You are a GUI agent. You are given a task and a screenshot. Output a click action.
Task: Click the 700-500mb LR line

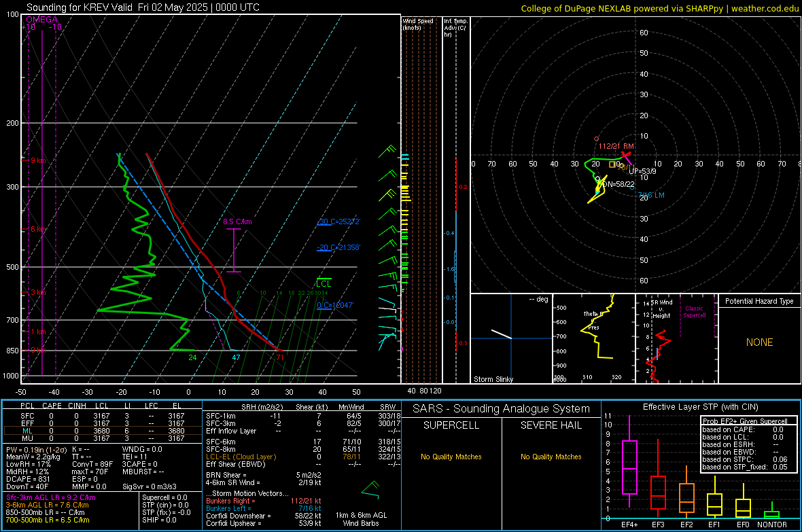[x=48, y=520]
